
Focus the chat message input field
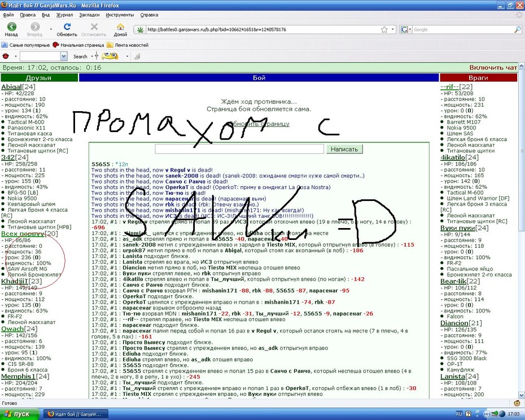click(239, 149)
